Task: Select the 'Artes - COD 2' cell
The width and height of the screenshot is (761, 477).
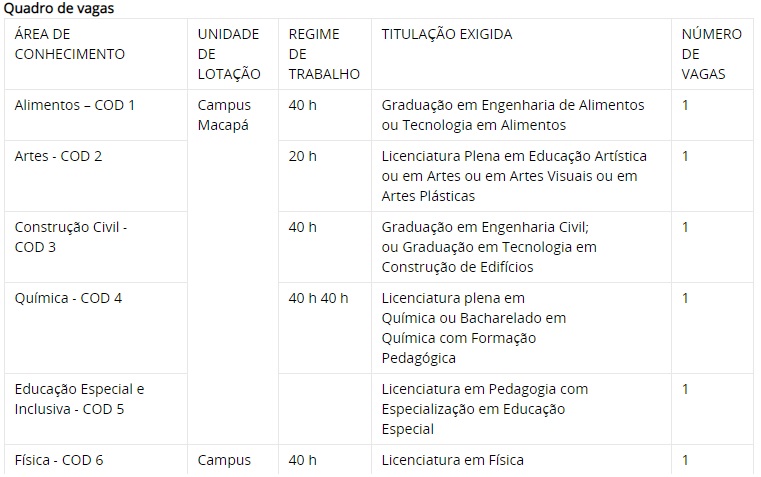Action: pos(96,176)
